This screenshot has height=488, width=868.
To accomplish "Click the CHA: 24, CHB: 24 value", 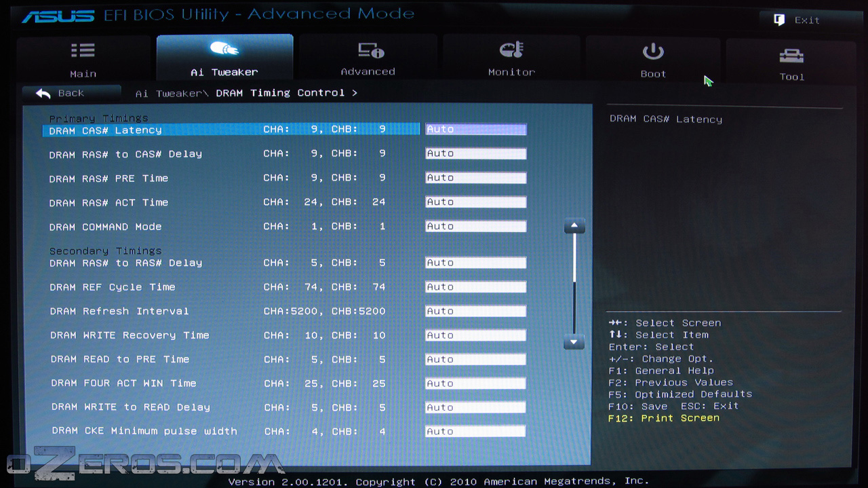I will (x=325, y=202).
